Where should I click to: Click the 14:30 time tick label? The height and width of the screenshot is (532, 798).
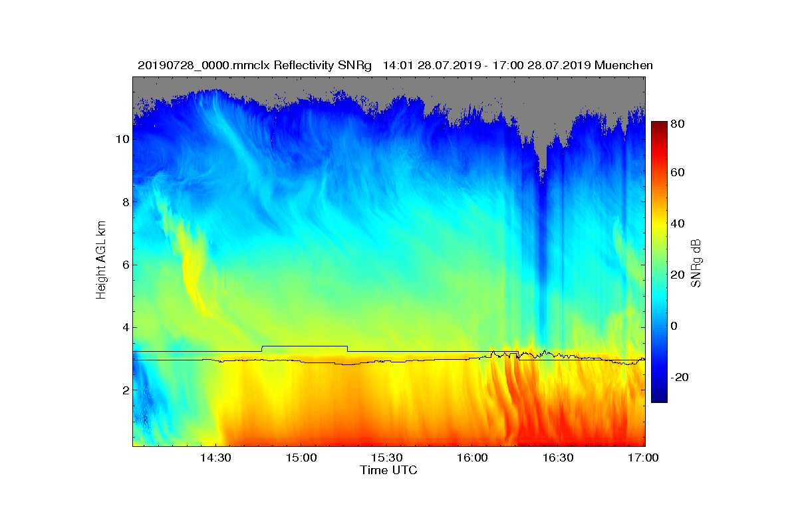tap(215, 458)
